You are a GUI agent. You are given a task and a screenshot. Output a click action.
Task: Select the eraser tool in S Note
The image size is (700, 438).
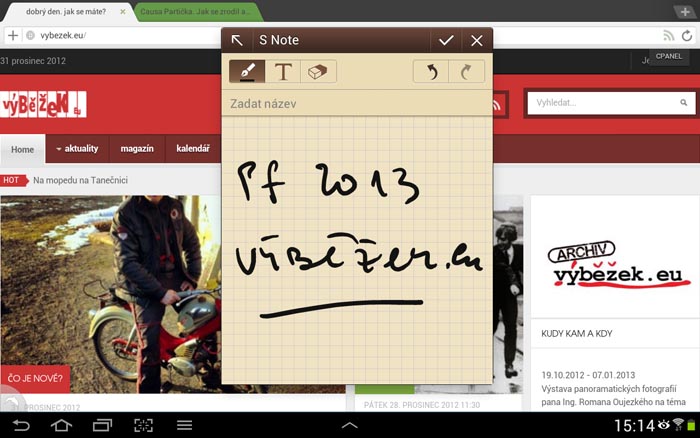point(319,72)
